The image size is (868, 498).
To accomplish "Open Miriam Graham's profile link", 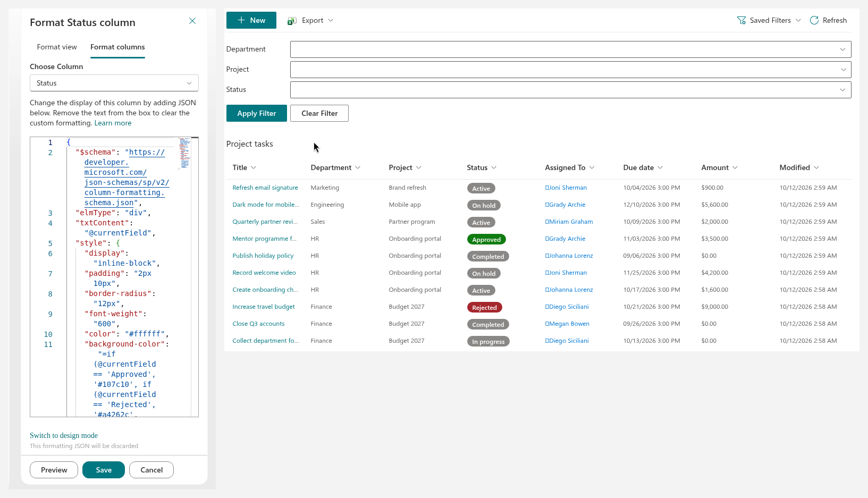I will click(x=569, y=222).
